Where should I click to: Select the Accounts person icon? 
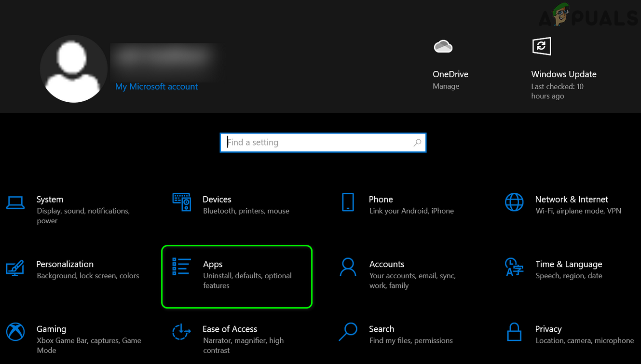point(348,267)
